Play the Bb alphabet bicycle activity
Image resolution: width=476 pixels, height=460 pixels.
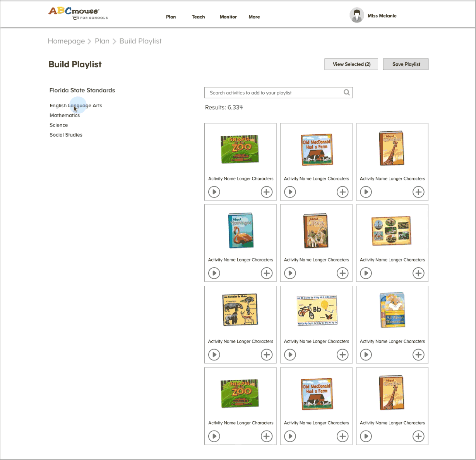(x=290, y=355)
